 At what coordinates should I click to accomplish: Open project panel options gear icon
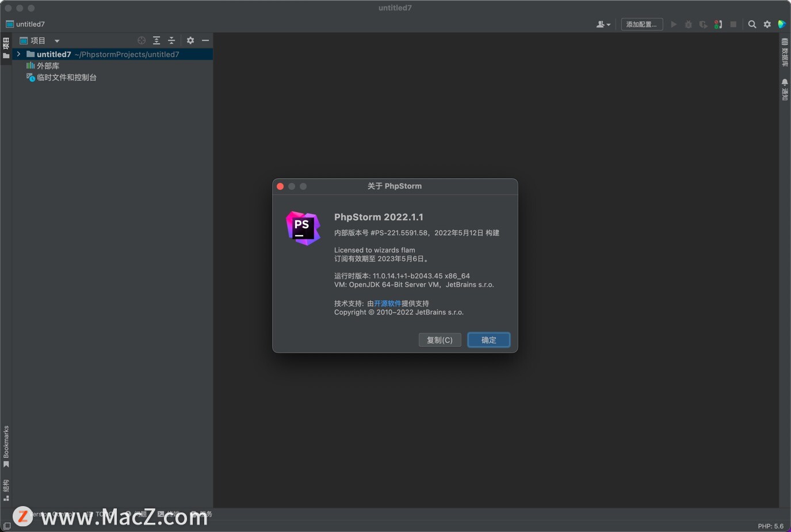pos(190,40)
